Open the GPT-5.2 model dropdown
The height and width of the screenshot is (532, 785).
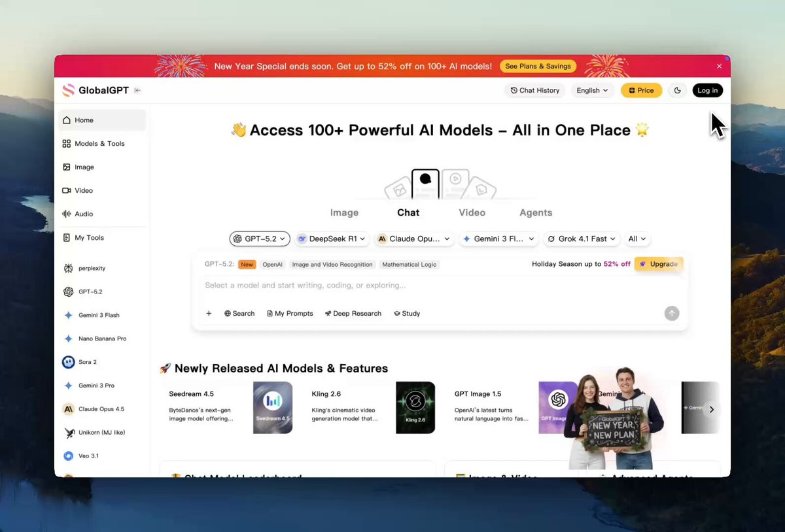tap(260, 239)
